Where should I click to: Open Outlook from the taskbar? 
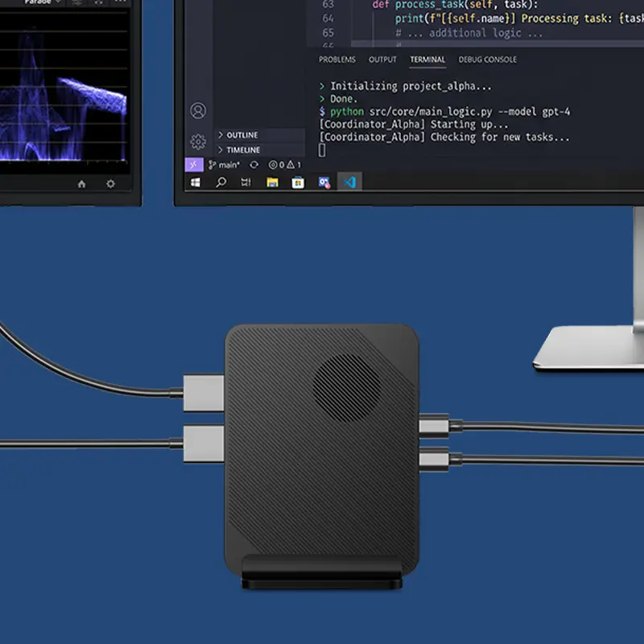click(324, 182)
